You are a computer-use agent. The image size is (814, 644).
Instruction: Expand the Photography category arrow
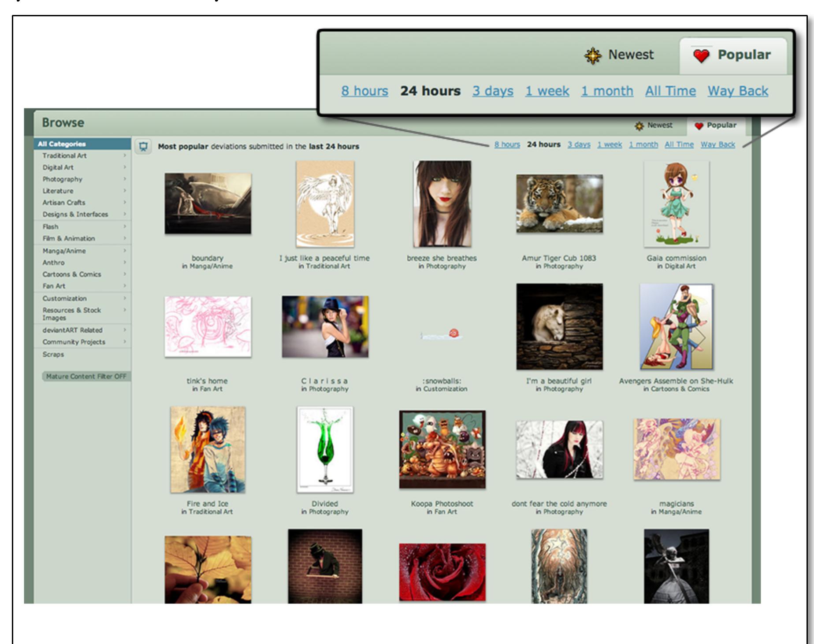click(125, 179)
